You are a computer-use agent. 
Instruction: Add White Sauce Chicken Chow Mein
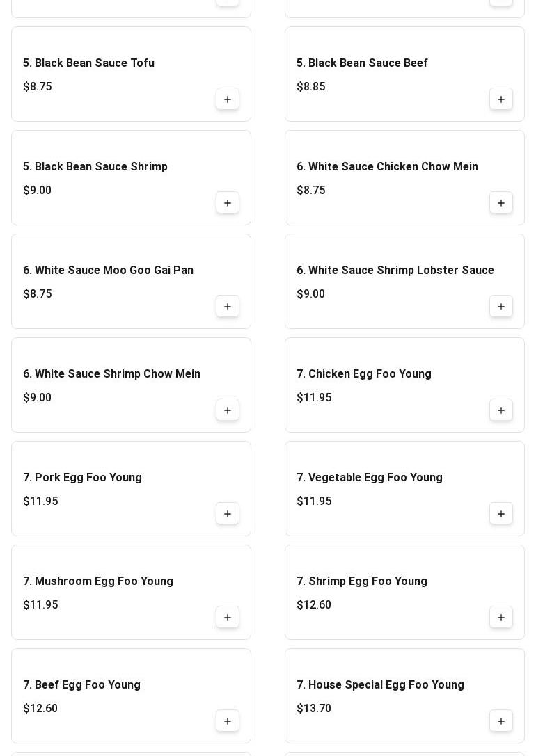click(x=500, y=203)
